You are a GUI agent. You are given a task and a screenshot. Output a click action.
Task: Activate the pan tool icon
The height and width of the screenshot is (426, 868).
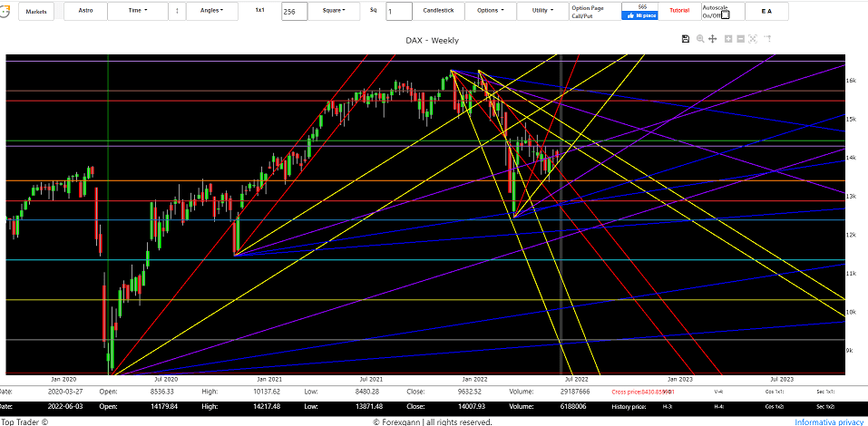(713, 39)
